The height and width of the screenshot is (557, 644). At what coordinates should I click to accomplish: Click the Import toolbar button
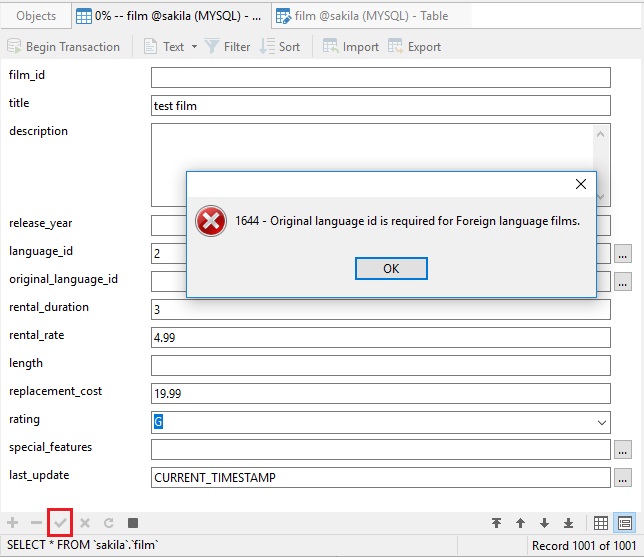coord(351,47)
